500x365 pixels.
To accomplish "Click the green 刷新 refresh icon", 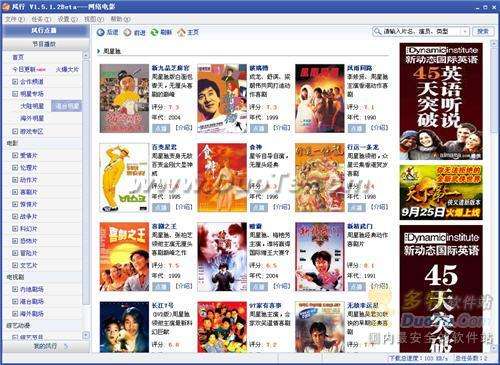I will click(154, 32).
